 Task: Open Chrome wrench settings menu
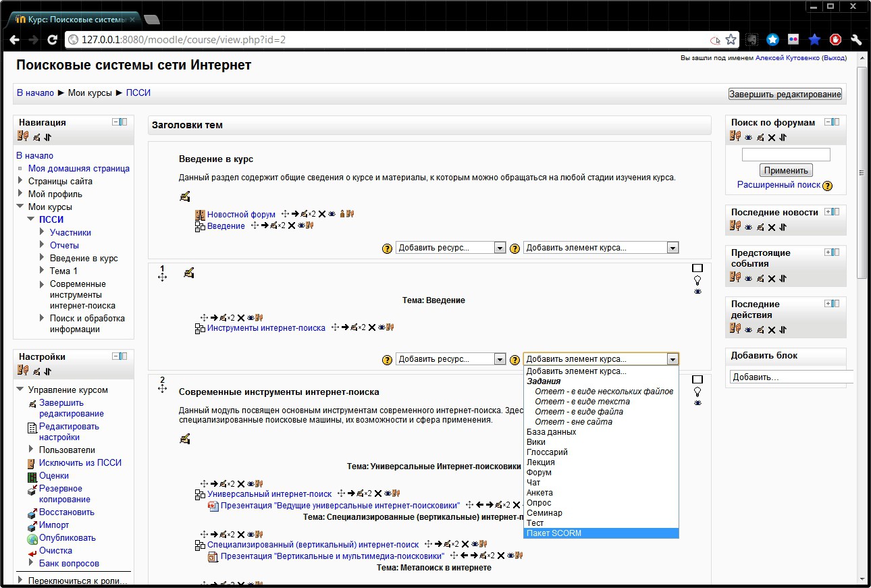(x=856, y=40)
